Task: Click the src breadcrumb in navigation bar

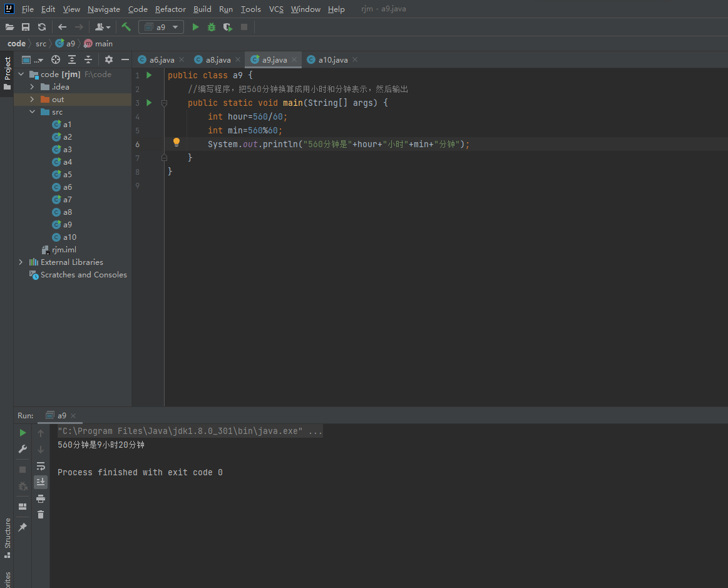Action: coord(41,43)
